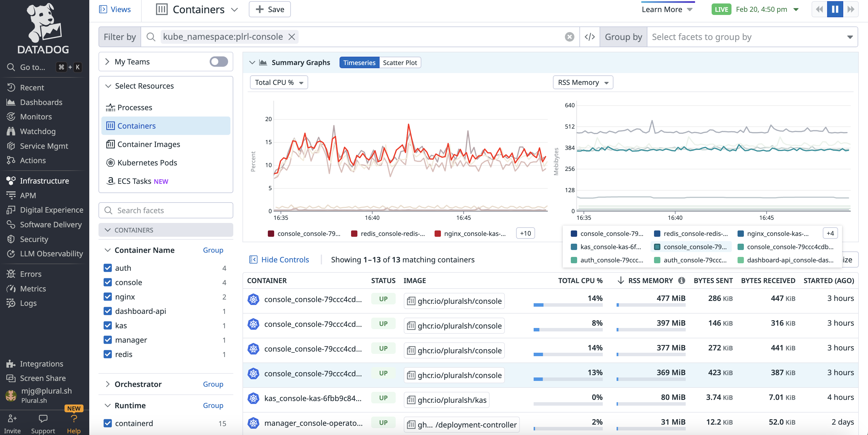Screen dimensions: 868x435
Task: Open the RSS Memory metric dropdown
Action: click(583, 83)
